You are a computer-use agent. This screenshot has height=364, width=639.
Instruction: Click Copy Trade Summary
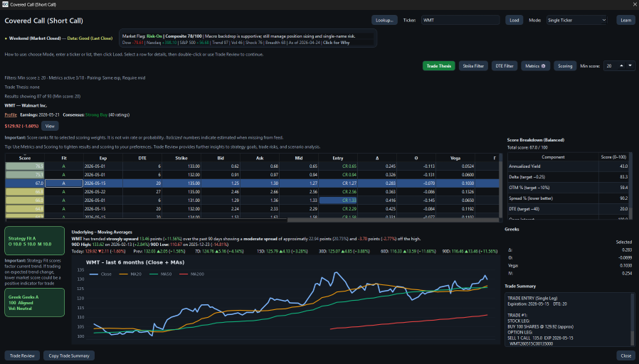click(x=69, y=355)
